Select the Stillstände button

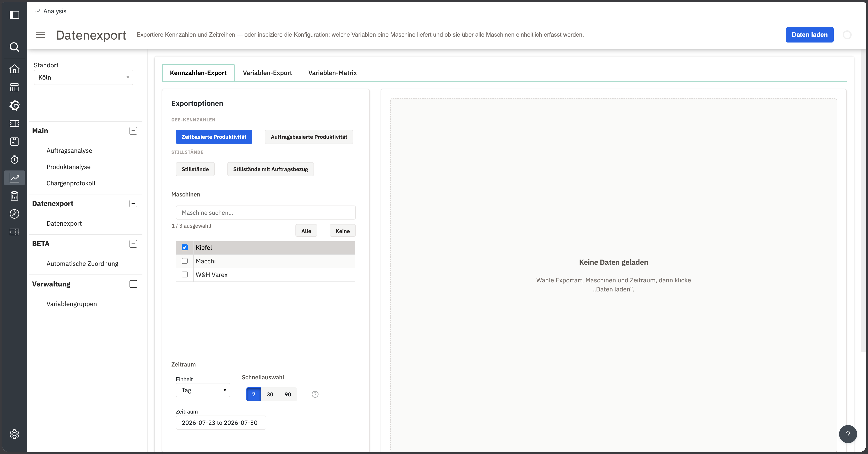(195, 169)
